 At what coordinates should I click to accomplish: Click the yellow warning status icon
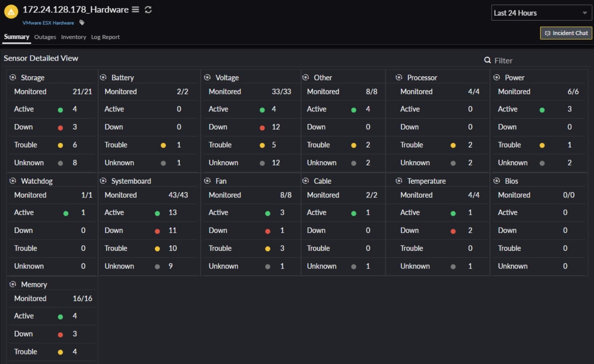[x=11, y=12]
